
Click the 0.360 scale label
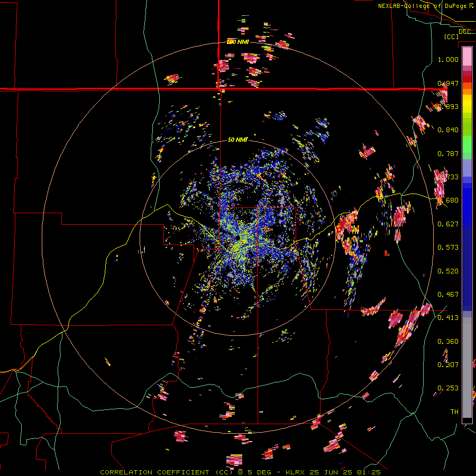point(448,342)
